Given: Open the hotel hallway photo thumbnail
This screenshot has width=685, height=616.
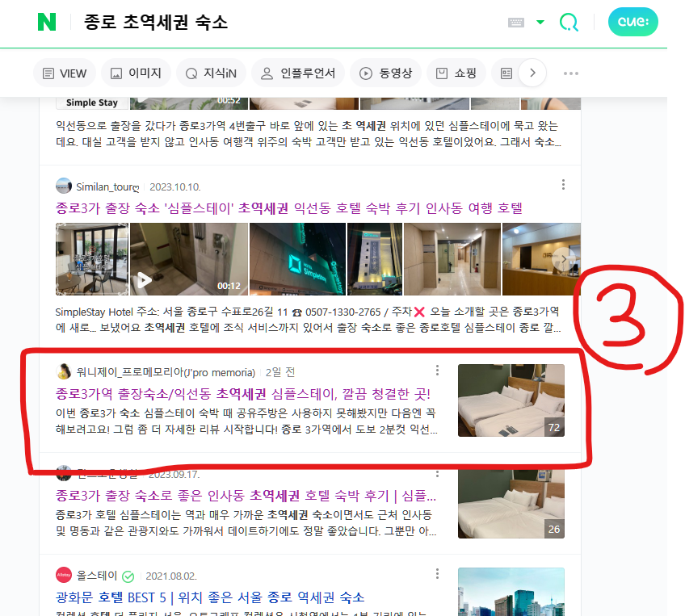Looking at the screenshot, I should 452,259.
